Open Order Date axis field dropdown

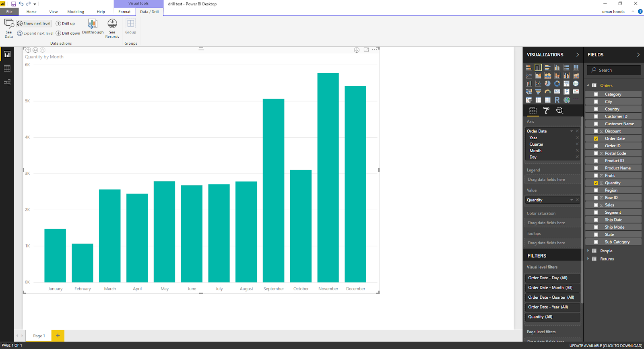(572, 131)
